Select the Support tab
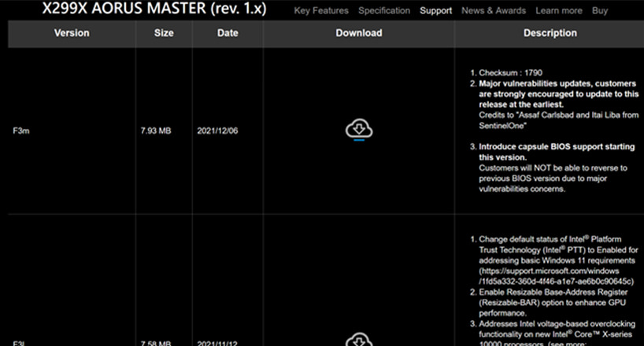The image size is (644, 346). (436, 11)
